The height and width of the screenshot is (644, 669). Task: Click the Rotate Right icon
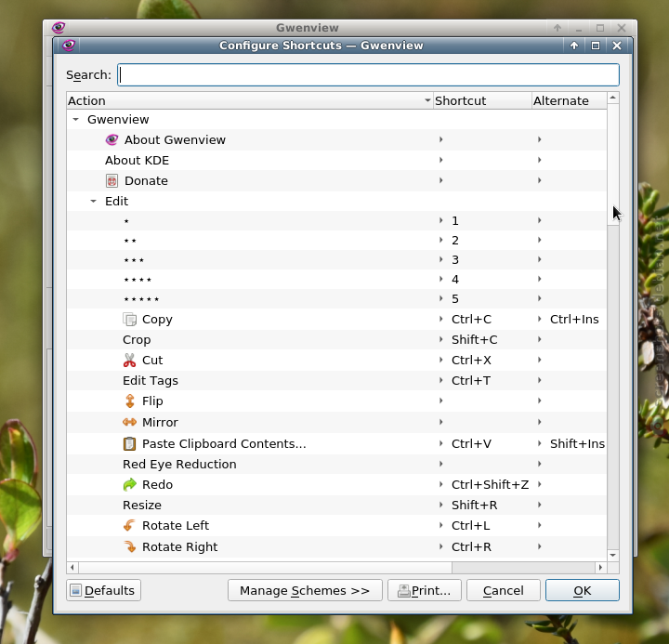130,546
